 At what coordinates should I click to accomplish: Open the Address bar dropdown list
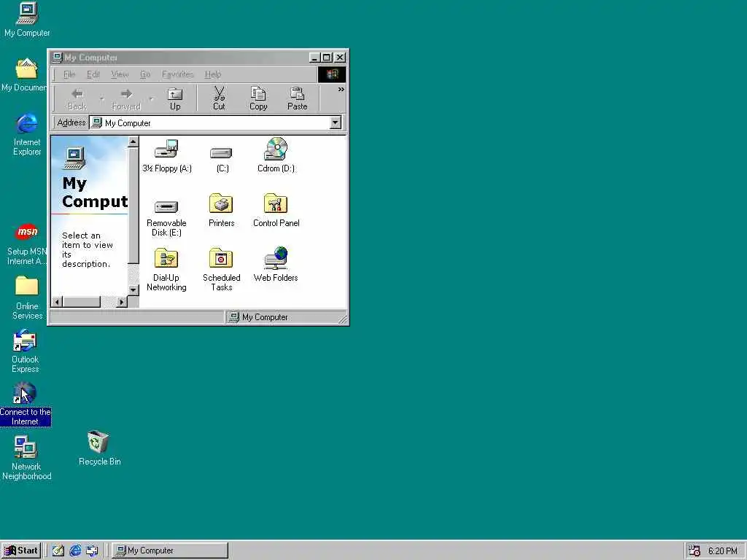(336, 122)
